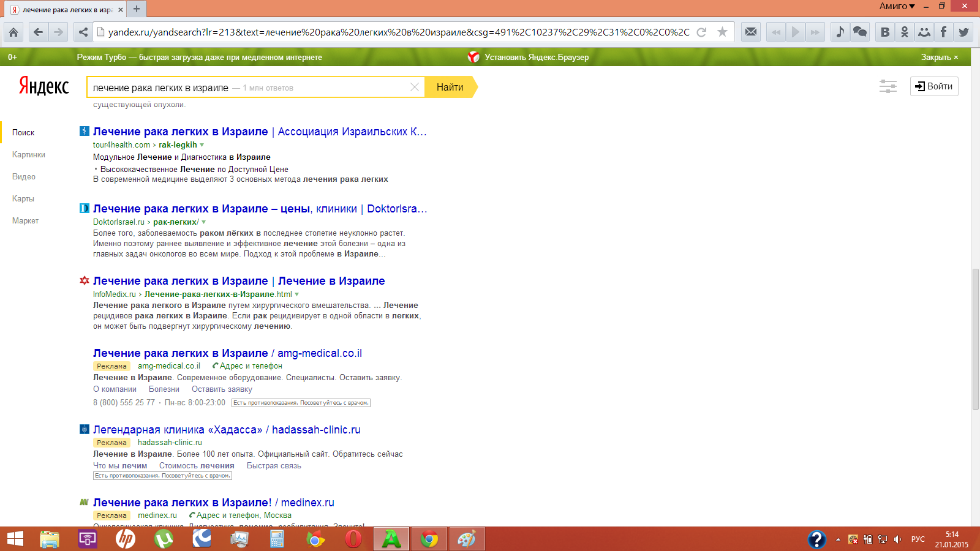Click the page vertical scrollbar
This screenshot has height=551, width=980.
pos(975,339)
